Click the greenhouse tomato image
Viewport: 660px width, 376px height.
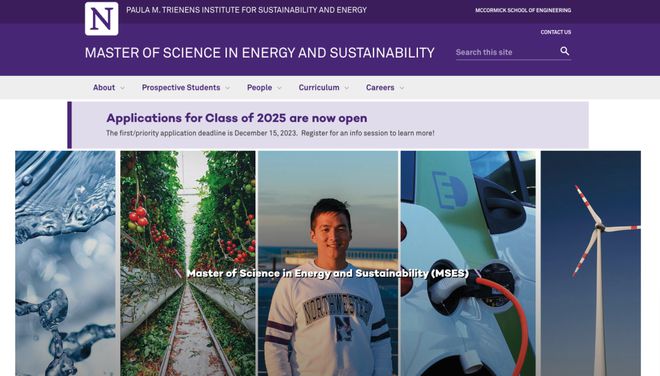click(188, 263)
